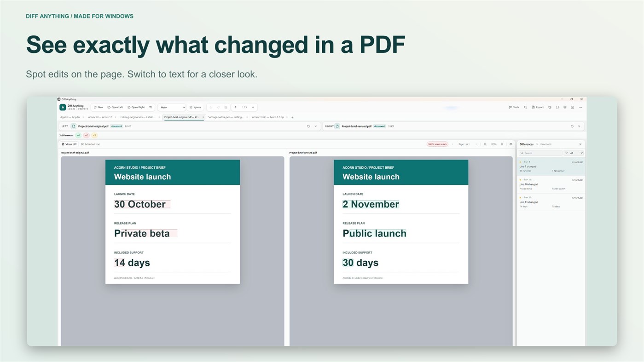
Task: Click the save icon beside the redo arrow
Action: click(x=226, y=107)
